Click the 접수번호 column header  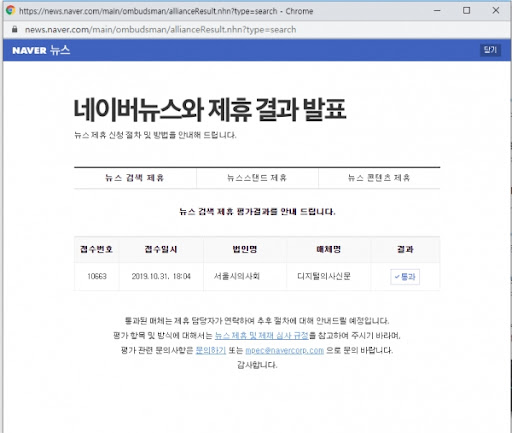click(97, 249)
